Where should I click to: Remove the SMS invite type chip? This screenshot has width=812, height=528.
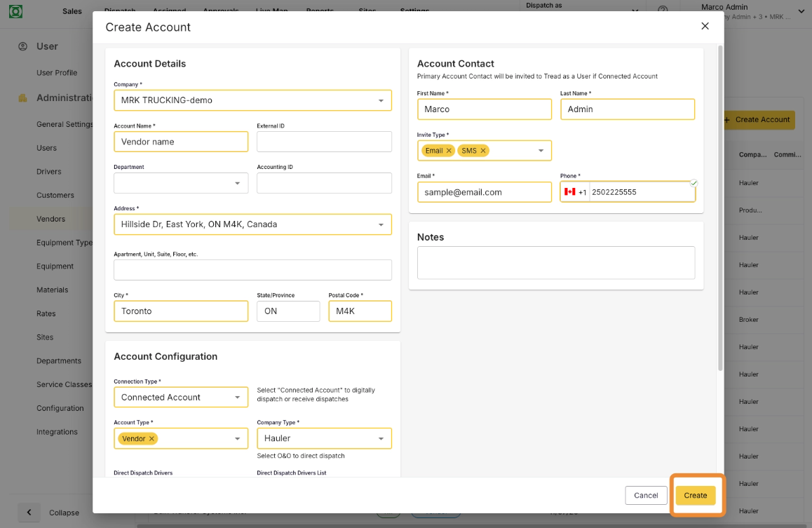coord(483,151)
